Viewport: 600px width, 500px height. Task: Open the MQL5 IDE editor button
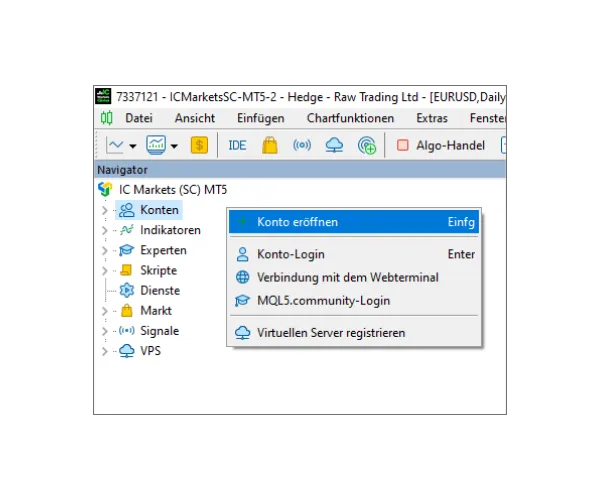(237, 145)
